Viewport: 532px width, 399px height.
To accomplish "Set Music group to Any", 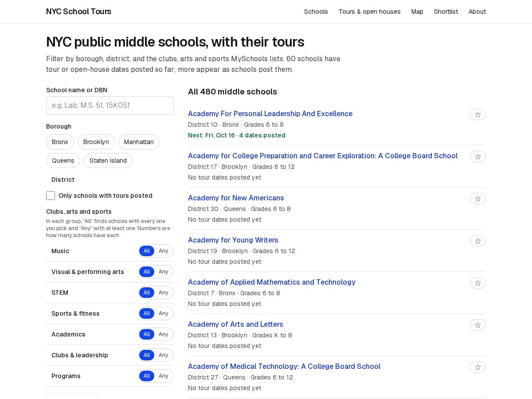I will coord(164,251).
